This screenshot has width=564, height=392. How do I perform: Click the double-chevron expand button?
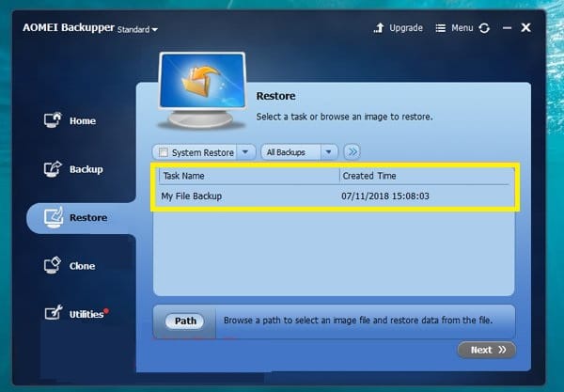pyautogui.click(x=352, y=152)
